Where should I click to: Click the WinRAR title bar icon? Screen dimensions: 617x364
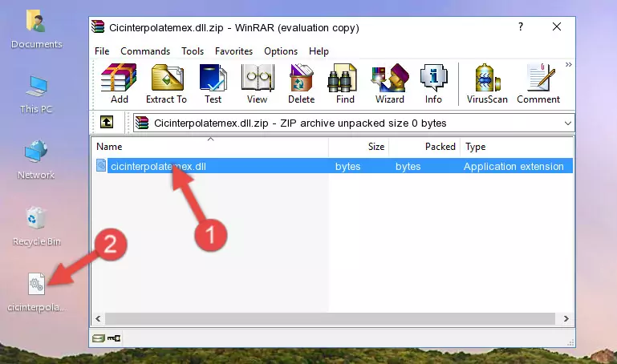pos(98,26)
